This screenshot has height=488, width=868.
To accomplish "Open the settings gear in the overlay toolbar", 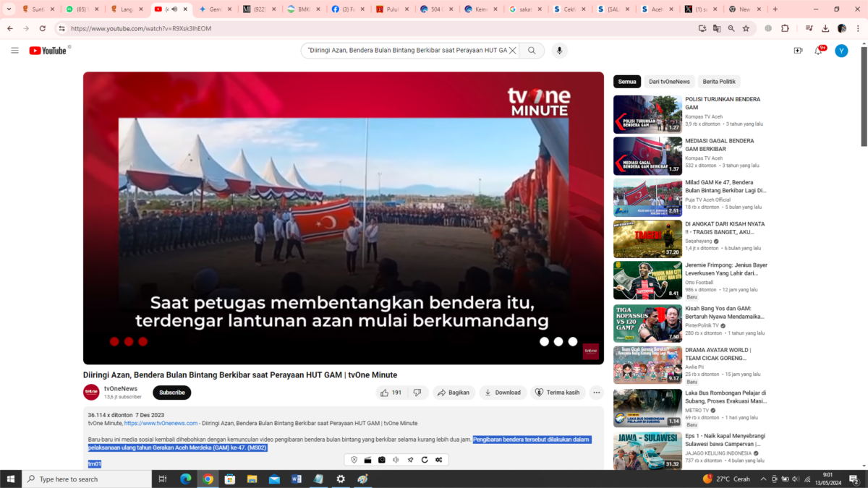I will coord(438,459).
